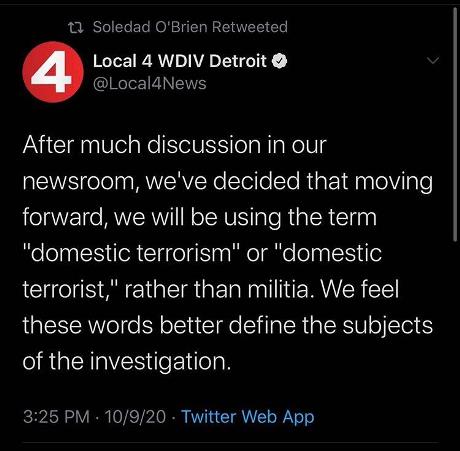Click the word "Retweeted" in the header
460x451 pixels.
click(250, 27)
